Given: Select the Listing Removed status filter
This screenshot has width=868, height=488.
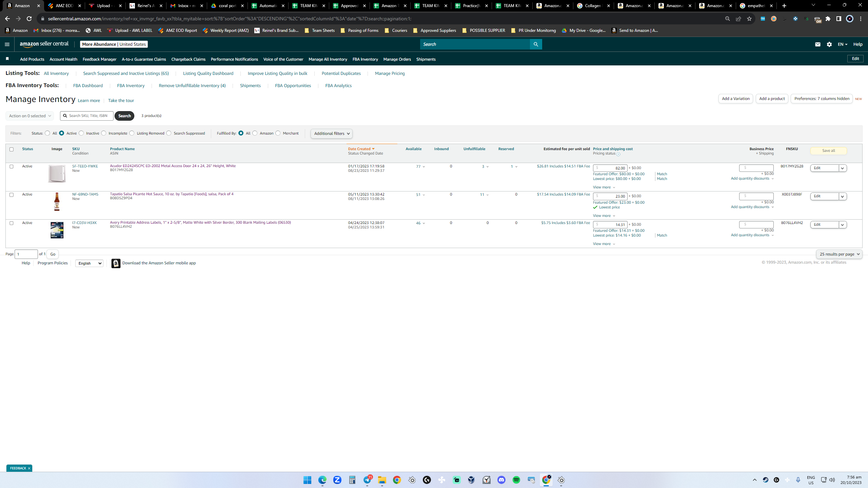Looking at the screenshot, I should 132,133.
